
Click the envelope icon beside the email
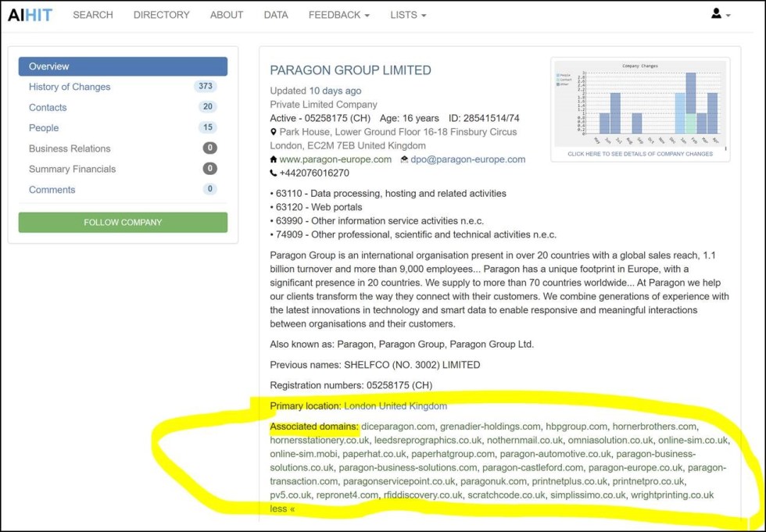(404, 159)
